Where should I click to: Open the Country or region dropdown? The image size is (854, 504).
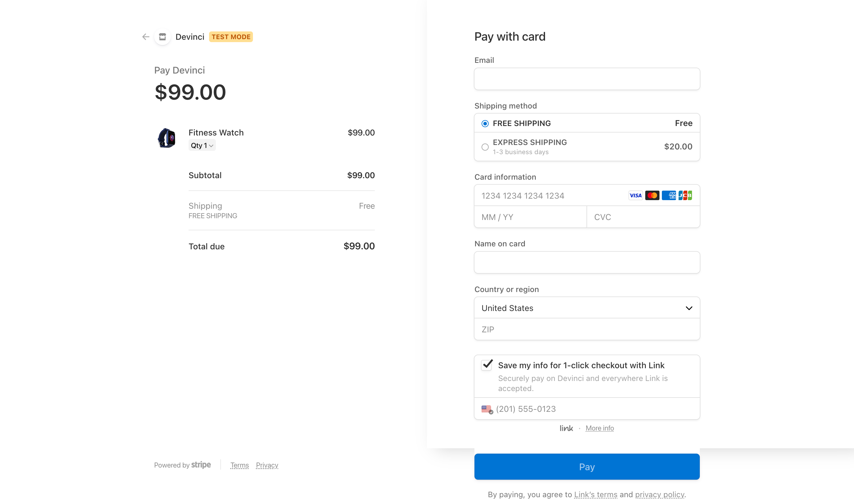[587, 308]
